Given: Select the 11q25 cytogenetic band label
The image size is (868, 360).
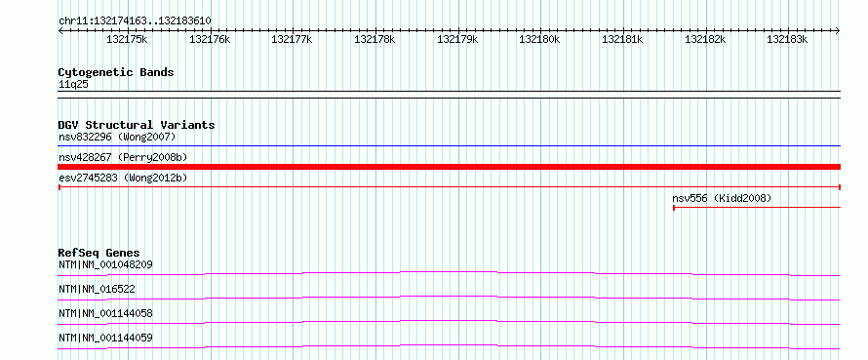Looking at the screenshot, I should pyautogui.click(x=73, y=85).
